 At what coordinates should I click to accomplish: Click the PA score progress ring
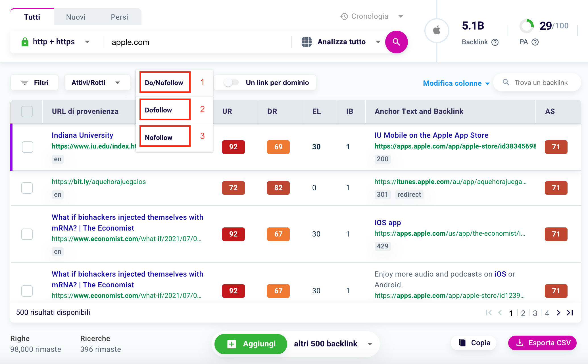(x=527, y=26)
